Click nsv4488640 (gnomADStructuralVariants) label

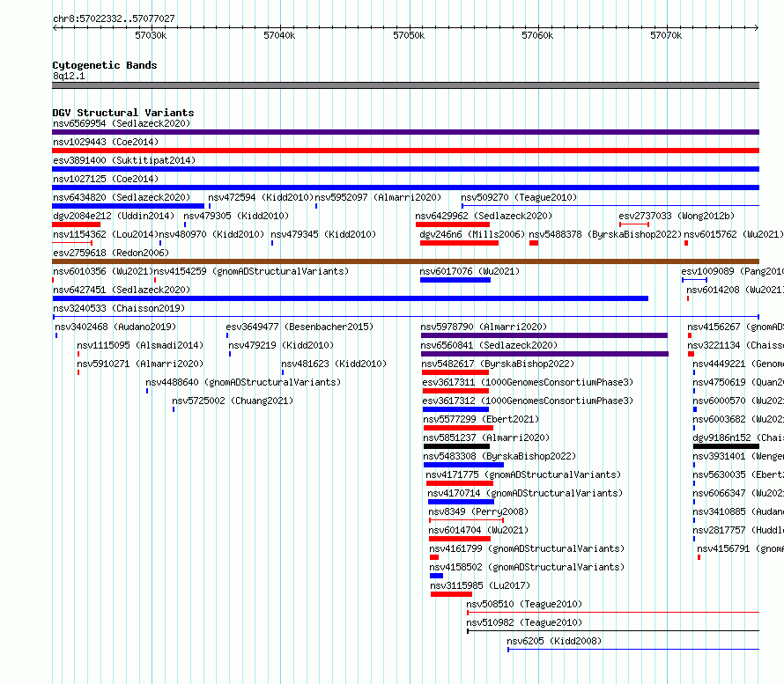pyautogui.click(x=243, y=382)
